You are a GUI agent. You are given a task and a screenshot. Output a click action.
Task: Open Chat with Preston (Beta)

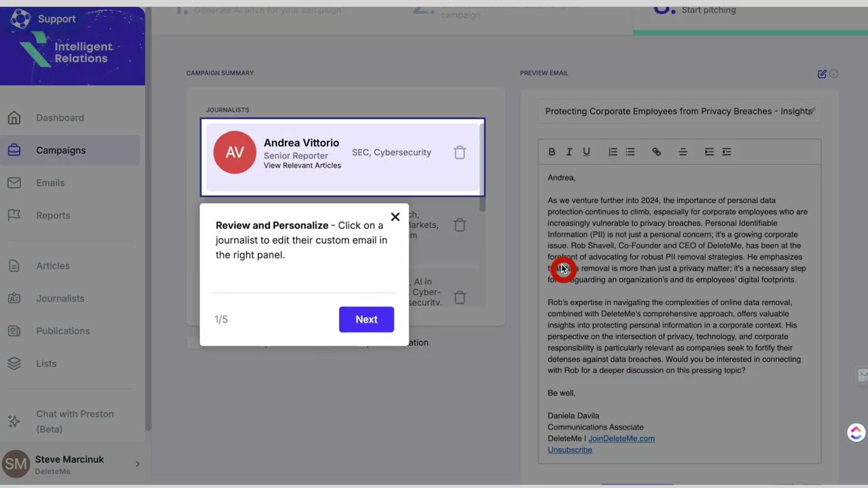pos(75,422)
